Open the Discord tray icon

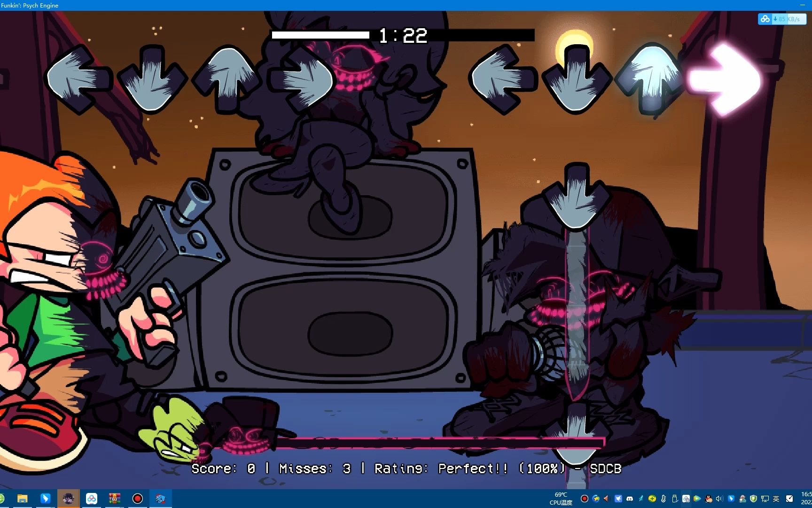click(x=630, y=499)
